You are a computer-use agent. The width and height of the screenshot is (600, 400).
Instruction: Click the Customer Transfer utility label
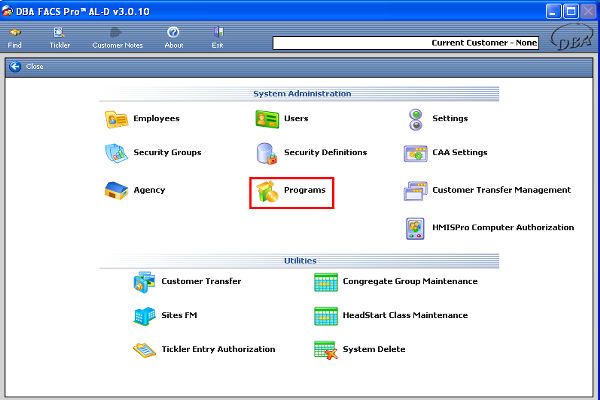click(201, 281)
